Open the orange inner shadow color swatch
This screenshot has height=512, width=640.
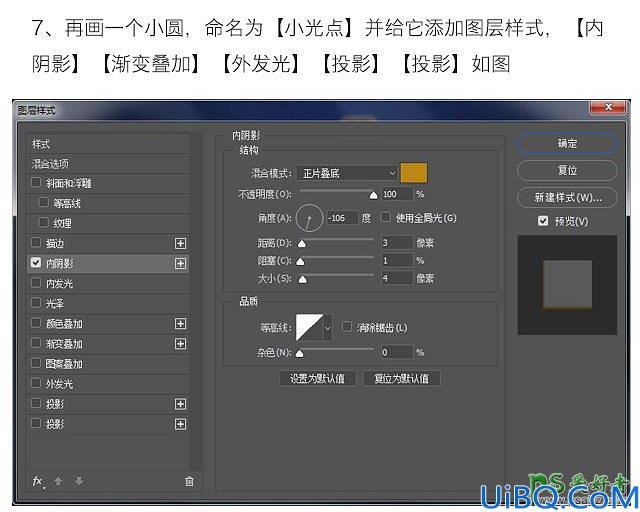414,173
